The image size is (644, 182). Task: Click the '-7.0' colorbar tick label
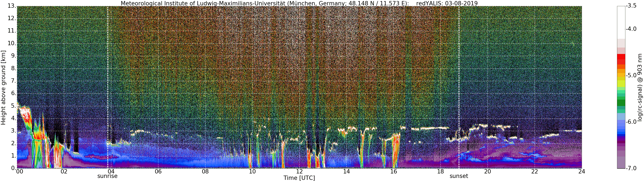(631, 168)
